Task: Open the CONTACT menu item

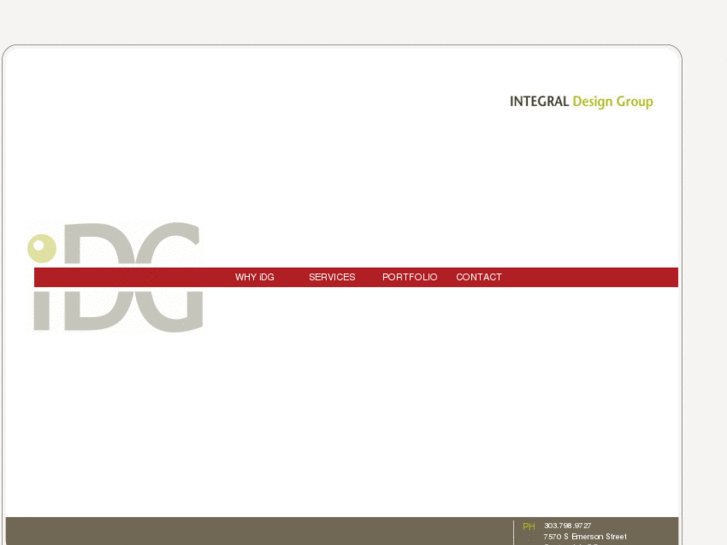Action: (x=478, y=277)
